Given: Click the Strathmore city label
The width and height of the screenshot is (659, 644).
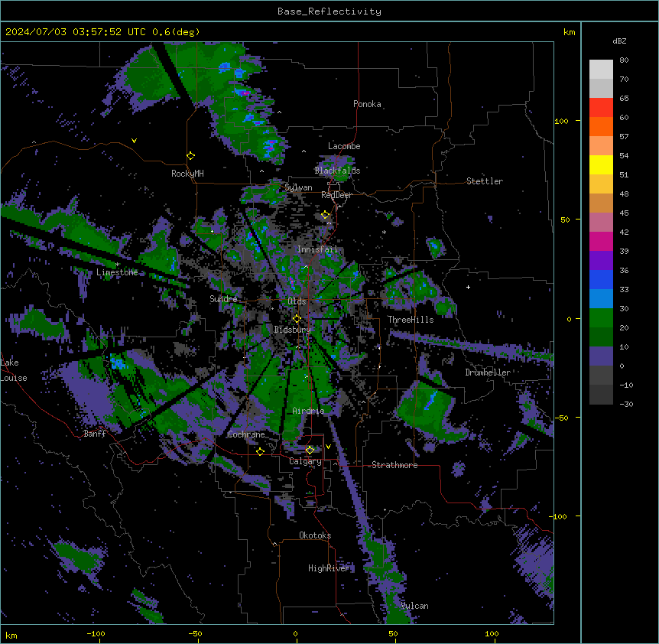Looking at the screenshot, I should [x=394, y=465].
